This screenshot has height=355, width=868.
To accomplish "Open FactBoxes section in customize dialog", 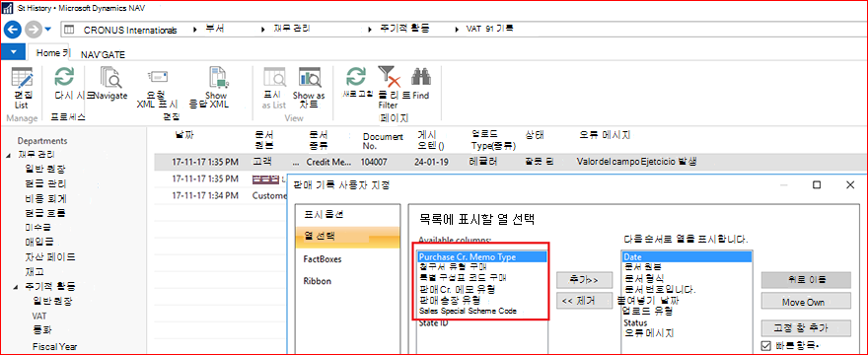I will (323, 259).
